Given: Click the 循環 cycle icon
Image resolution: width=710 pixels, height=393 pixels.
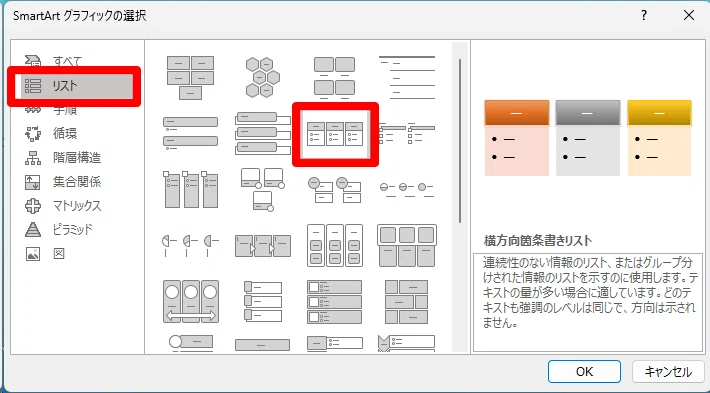Looking at the screenshot, I should [x=33, y=134].
